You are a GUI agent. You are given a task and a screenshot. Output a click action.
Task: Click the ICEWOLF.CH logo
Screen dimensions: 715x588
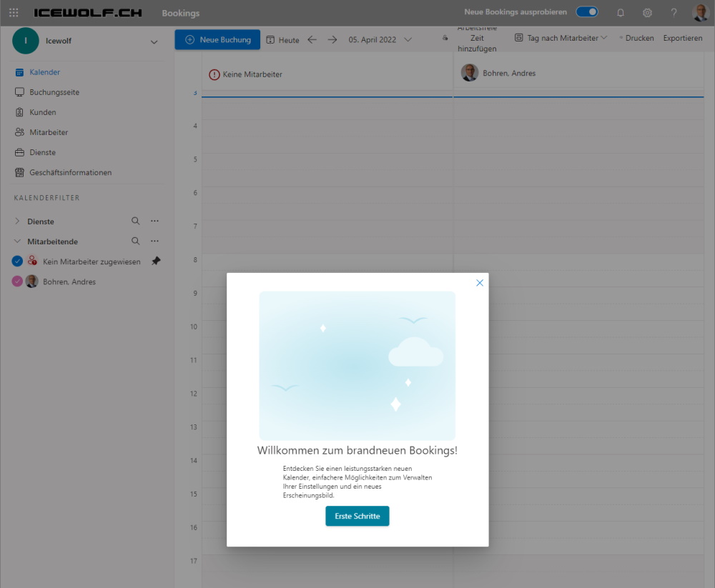(88, 13)
